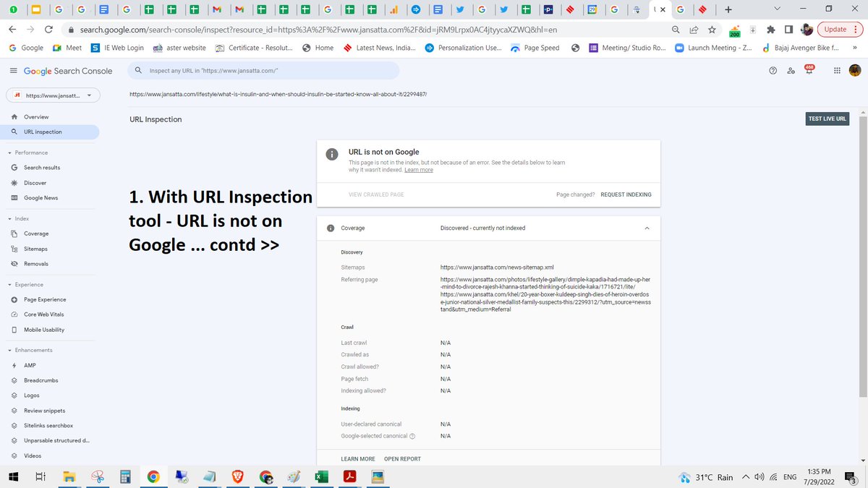This screenshot has width=868, height=488.
Task: Open the Google account avatar in Search Console
Action: pos(855,71)
